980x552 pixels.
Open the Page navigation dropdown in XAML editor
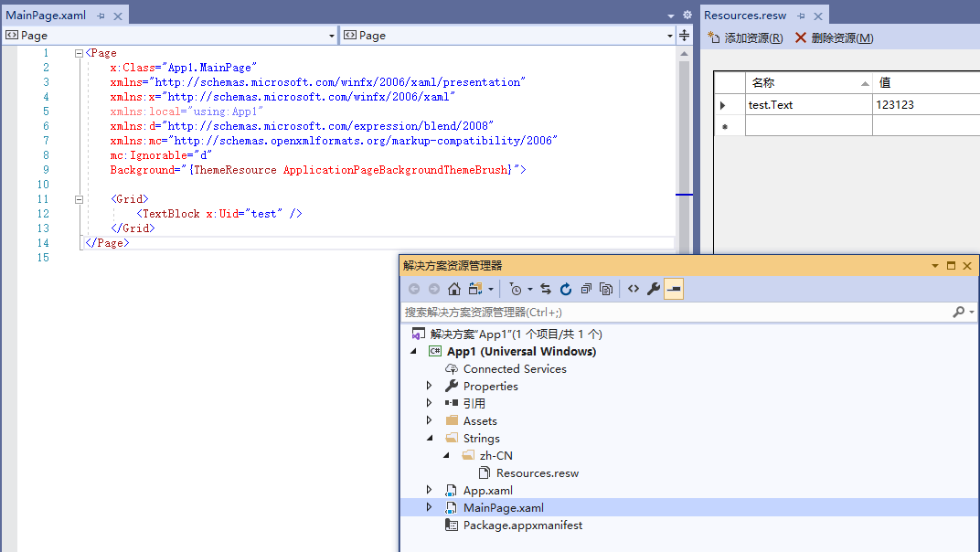coord(332,35)
